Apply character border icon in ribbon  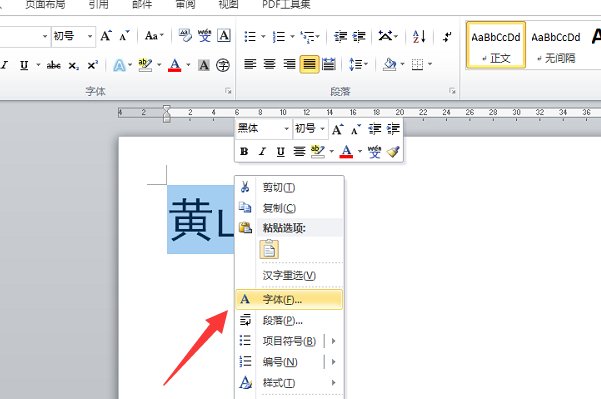click(x=224, y=36)
